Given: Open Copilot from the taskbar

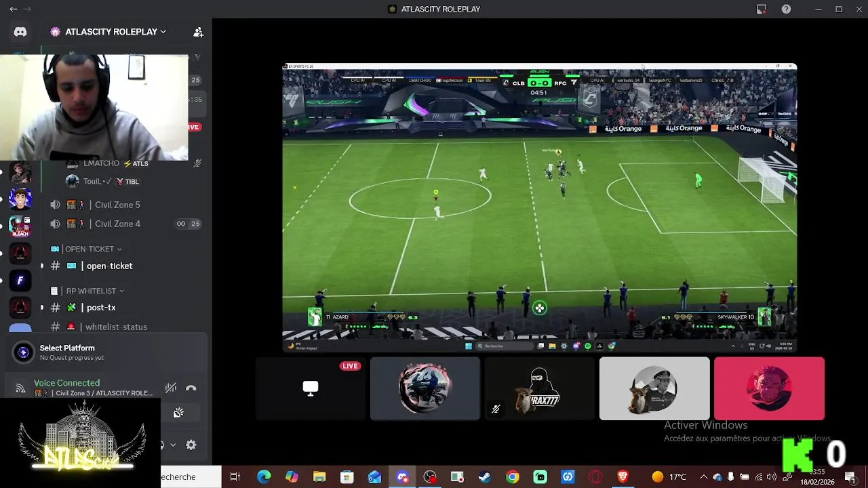Looking at the screenshot, I should 292,477.
